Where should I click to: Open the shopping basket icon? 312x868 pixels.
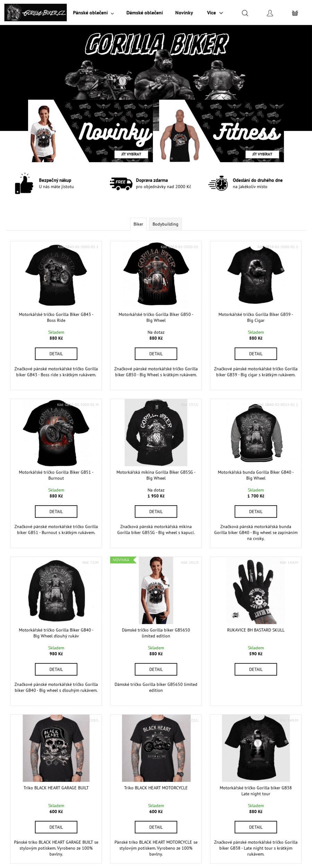pos(295,13)
